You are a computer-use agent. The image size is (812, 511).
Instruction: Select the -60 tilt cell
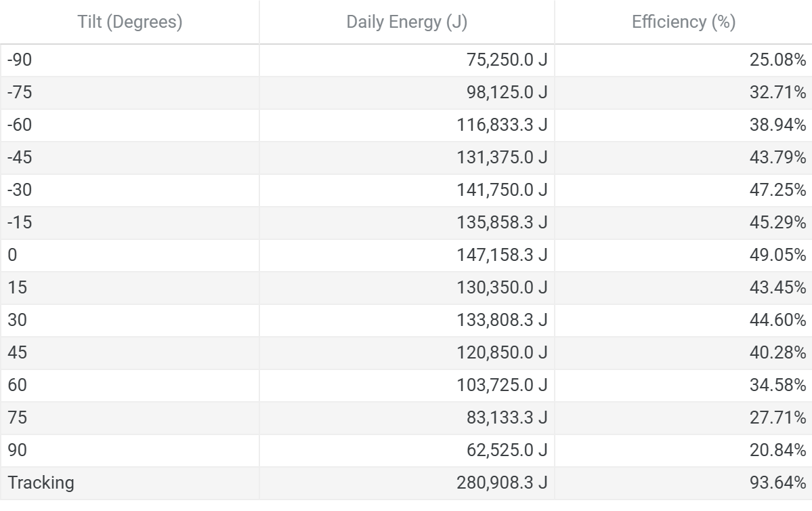[x=129, y=125]
